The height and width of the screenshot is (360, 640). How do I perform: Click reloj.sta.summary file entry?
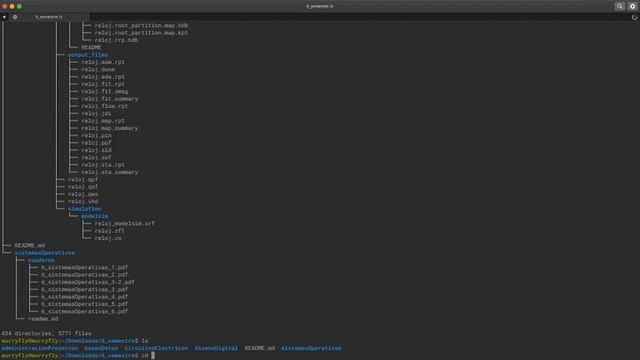point(109,172)
